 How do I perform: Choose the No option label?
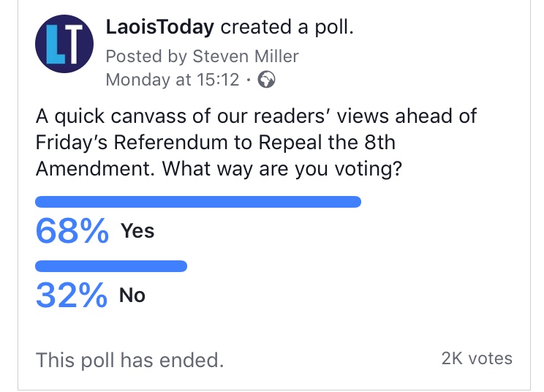[132, 295]
